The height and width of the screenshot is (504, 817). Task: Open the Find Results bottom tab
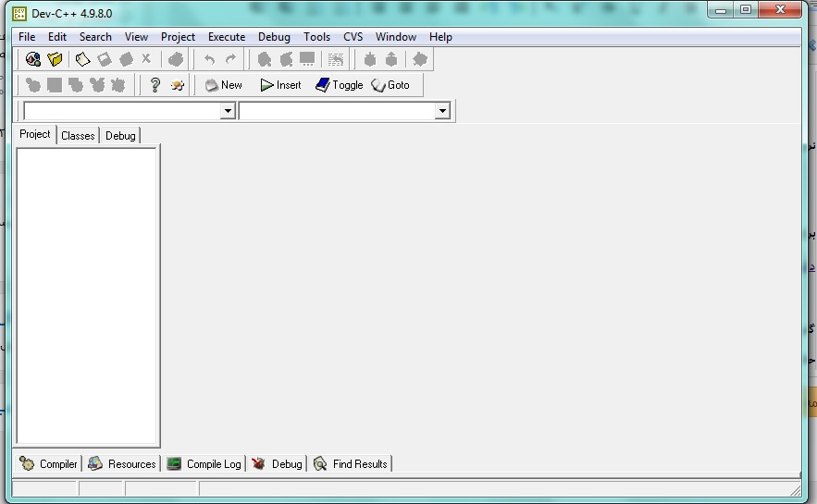point(351,464)
